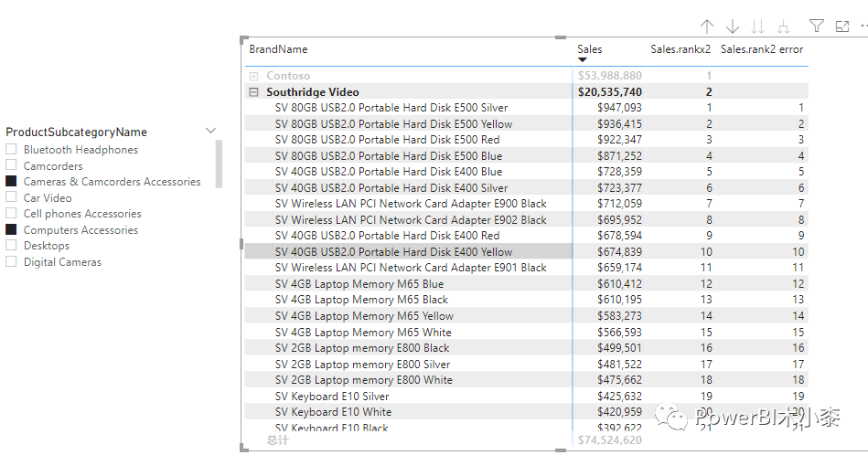Select the ProductSubcategoryName slicer title

tap(77, 132)
